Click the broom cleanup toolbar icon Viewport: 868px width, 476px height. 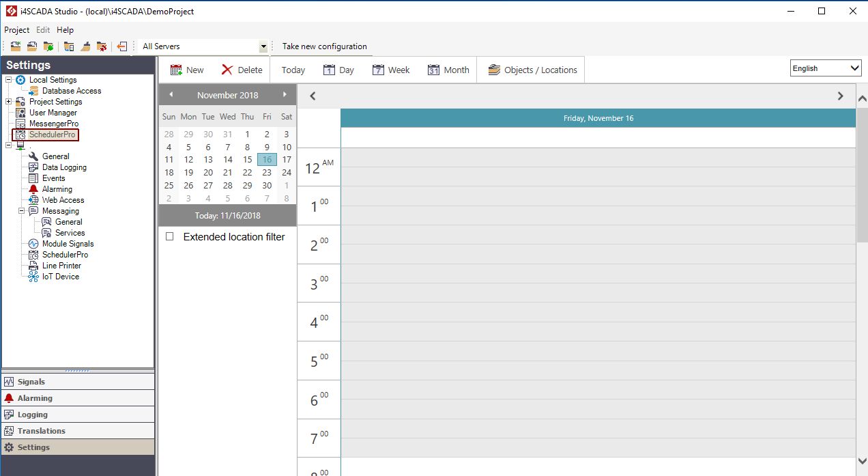pos(85,46)
